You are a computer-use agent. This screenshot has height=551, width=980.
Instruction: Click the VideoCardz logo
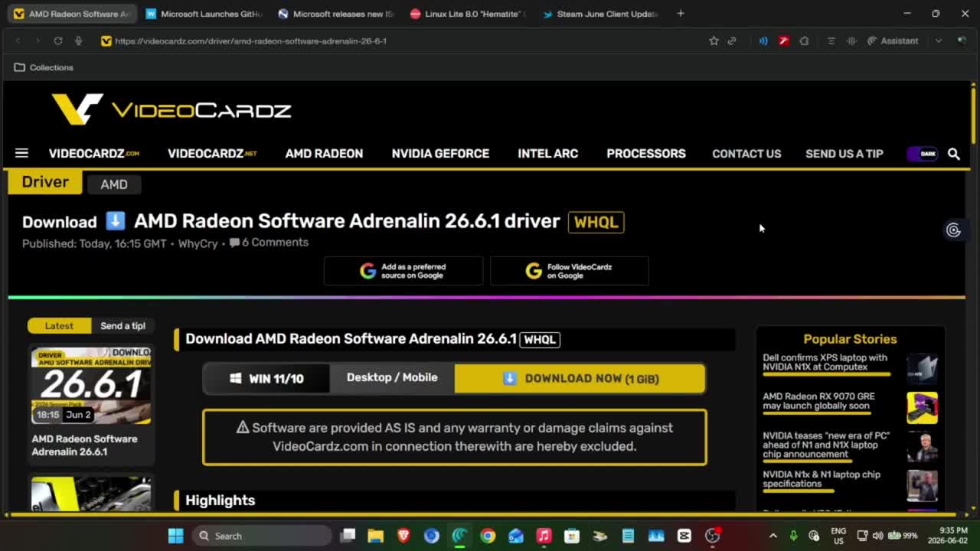(x=171, y=109)
